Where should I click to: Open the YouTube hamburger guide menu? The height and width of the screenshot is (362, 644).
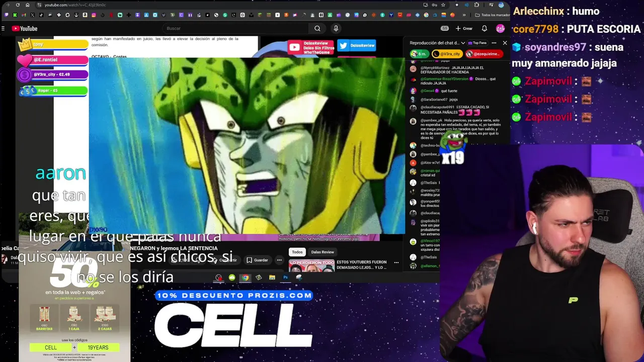point(3,29)
